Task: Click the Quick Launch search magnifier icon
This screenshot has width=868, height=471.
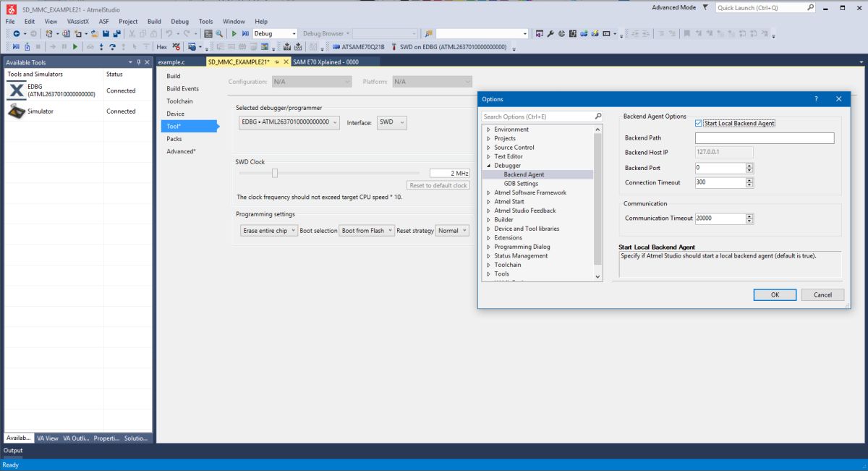Action: (x=810, y=7)
